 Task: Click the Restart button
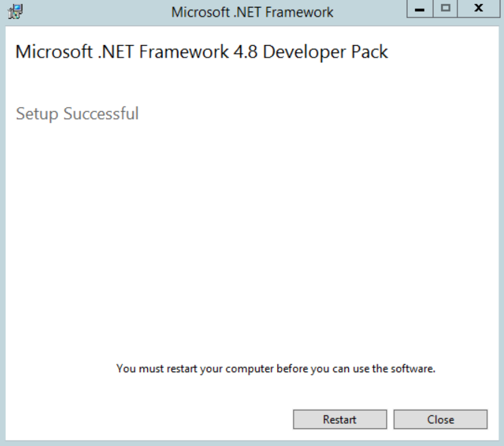(x=340, y=419)
